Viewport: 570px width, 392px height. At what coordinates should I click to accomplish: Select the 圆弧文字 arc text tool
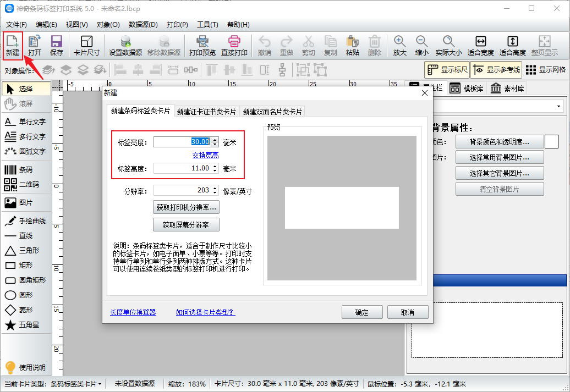(x=26, y=151)
